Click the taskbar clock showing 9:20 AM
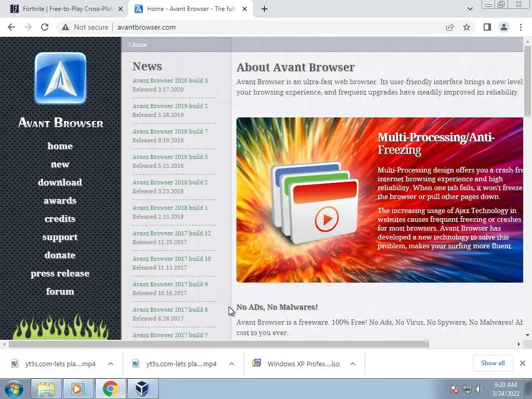The height and width of the screenshot is (399, 532). pyautogui.click(x=506, y=389)
